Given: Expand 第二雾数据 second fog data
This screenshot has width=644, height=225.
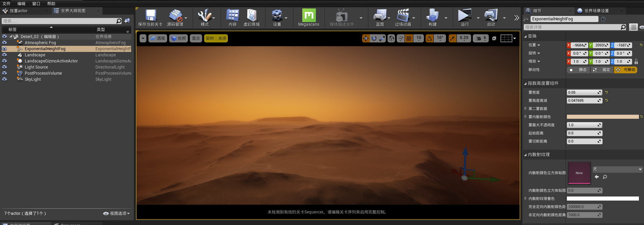Looking at the screenshot, I should tap(525, 109).
